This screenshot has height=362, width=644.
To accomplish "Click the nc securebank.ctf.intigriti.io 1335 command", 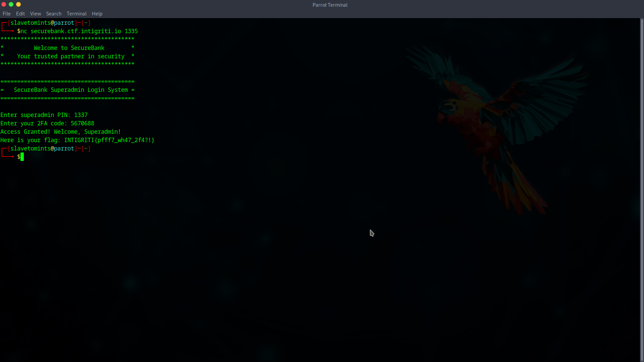I will pyautogui.click(x=79, y=31).
